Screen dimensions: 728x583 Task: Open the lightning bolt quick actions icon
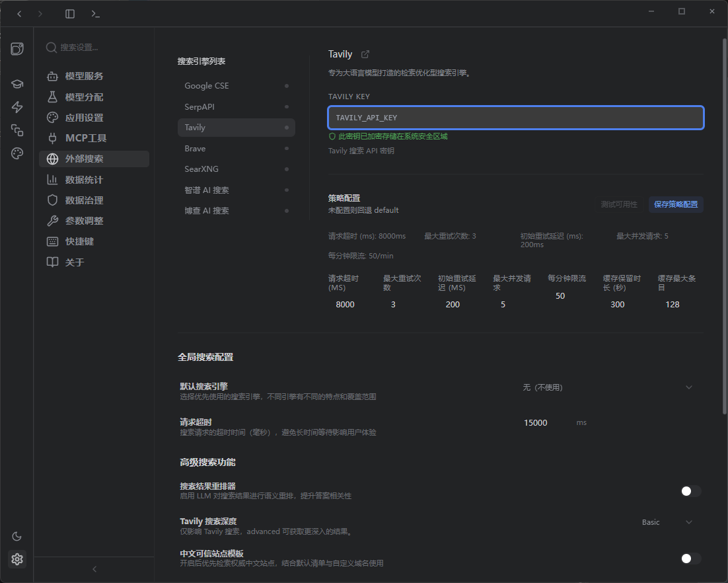pyautogui.click(x=17, y=107)
